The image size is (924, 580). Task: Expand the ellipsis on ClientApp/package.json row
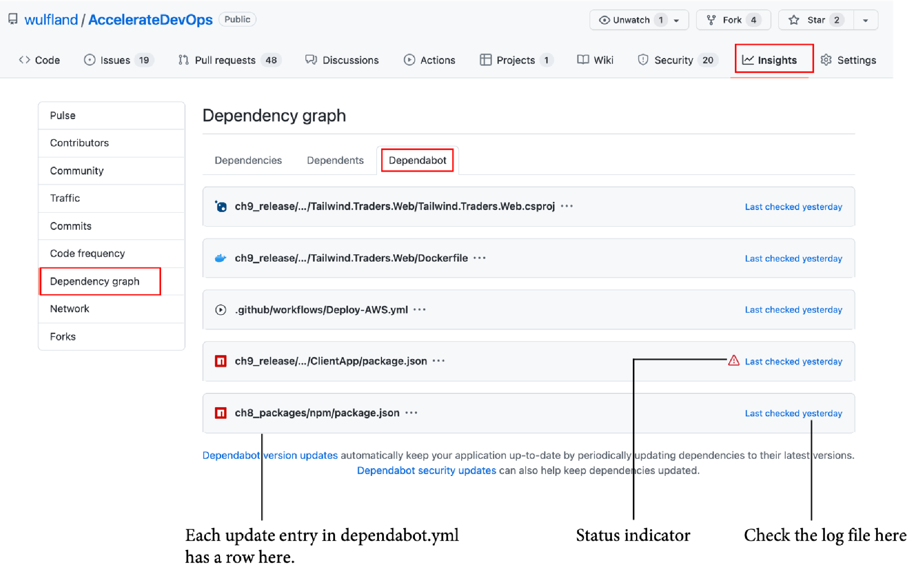pos(438,361)
